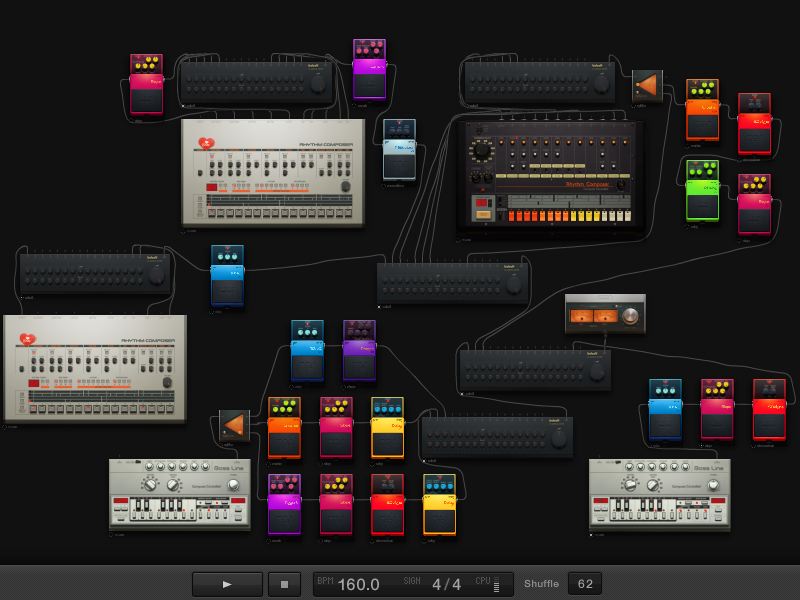The width and height of the screenshot is (800, 600).
Task: Click the BPM 160.0 tempo field
Action: 358,584
